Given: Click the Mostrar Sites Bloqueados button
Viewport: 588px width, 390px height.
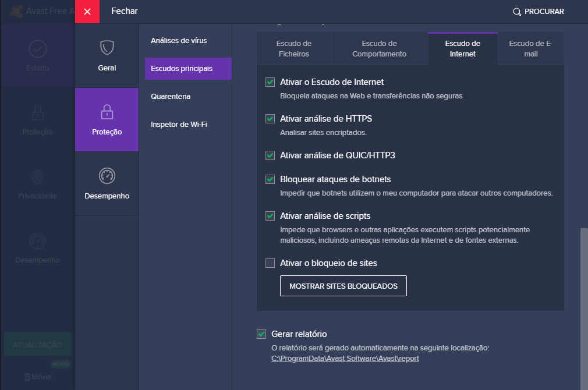Looking at the screenshot, I should (x=343, y=286).
